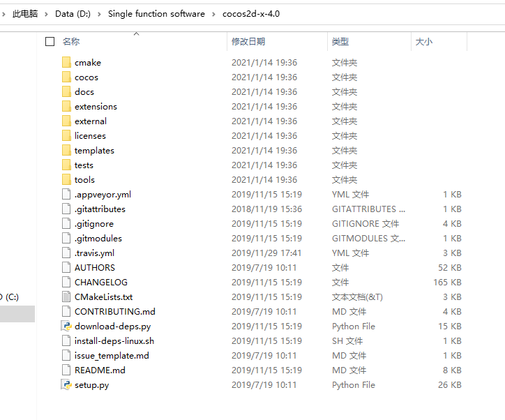Select the README.md file name
505x420 pixels.
coord(100,370)
